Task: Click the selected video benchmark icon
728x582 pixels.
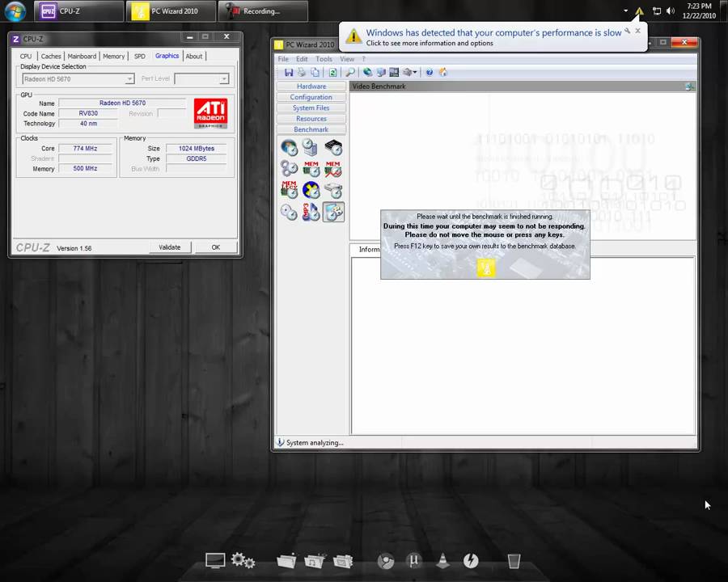Action: click(x=333, y=212)
